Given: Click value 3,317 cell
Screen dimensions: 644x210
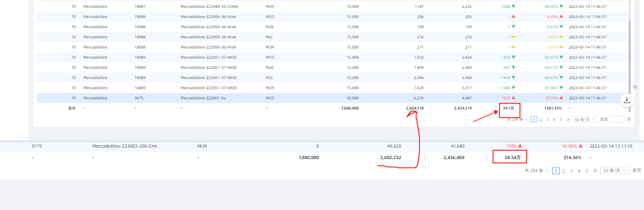Looking at the screenshot, I should pos(467,88).
